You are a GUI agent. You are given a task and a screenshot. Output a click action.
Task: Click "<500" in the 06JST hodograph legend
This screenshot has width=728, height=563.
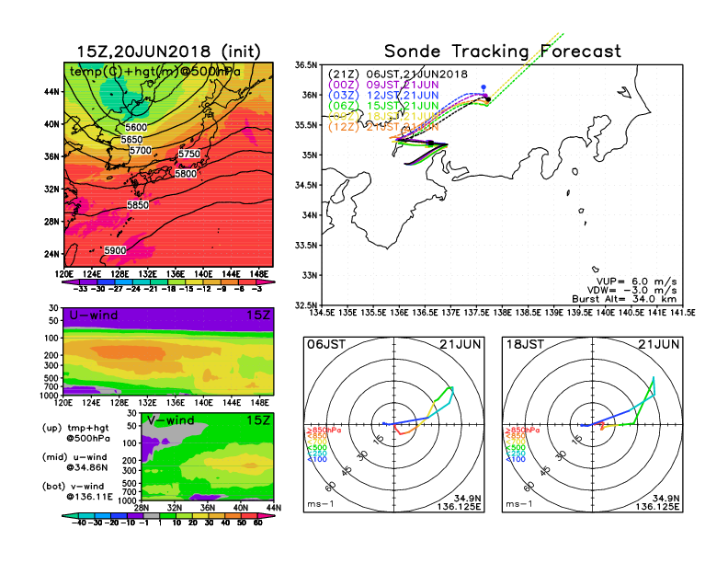pyautogui.click(x=316, y=448)
